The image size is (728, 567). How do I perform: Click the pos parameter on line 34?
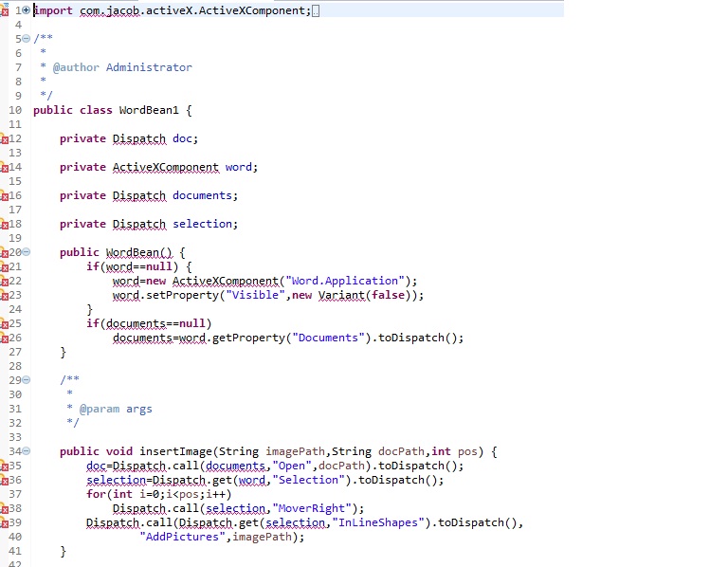pos(467,451)
